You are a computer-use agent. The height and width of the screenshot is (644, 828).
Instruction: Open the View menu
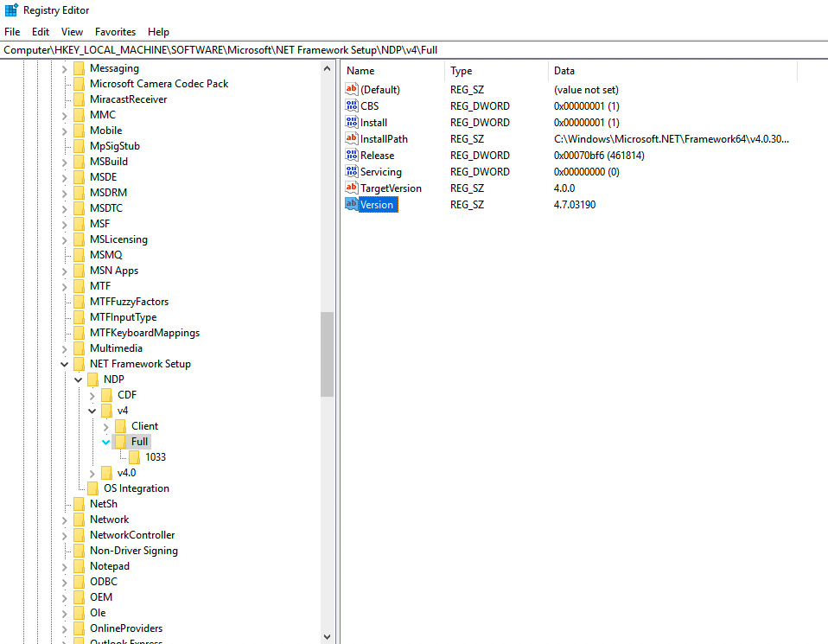[x=72, y=32]
